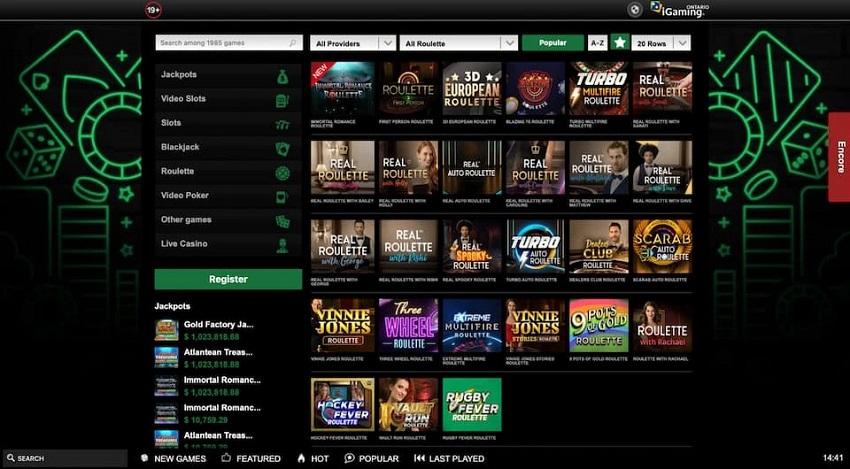Open Scarab Auto Roulette game
This screenshot has width=850, height=469.
coord(662,246)
